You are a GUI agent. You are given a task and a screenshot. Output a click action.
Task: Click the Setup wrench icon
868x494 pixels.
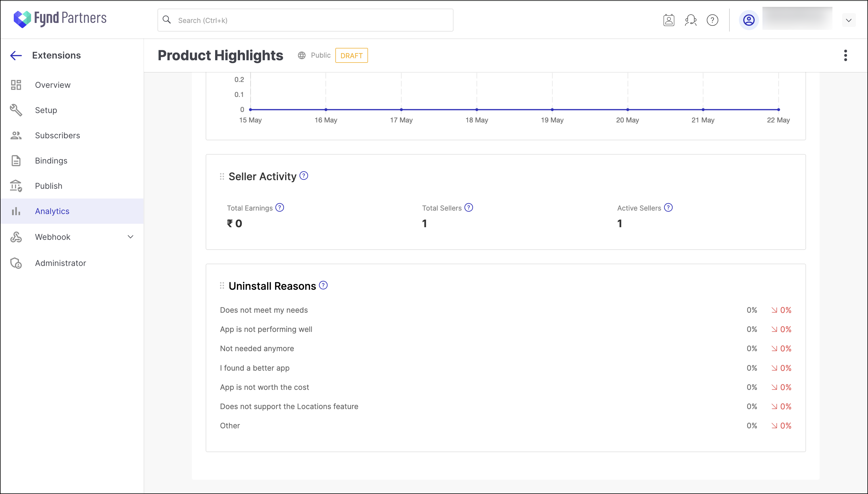tap(16, 110)
